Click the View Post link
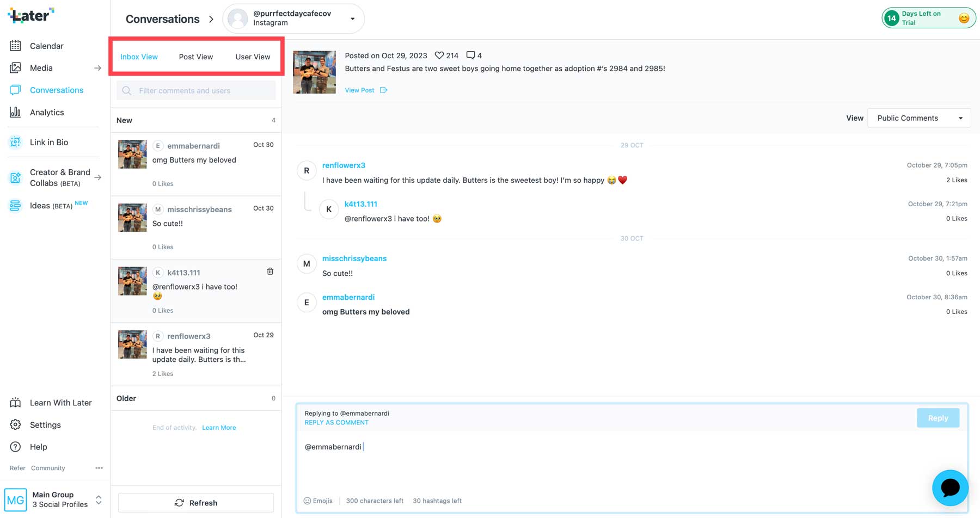Viewport: 980px width, 518px height. 359,90
